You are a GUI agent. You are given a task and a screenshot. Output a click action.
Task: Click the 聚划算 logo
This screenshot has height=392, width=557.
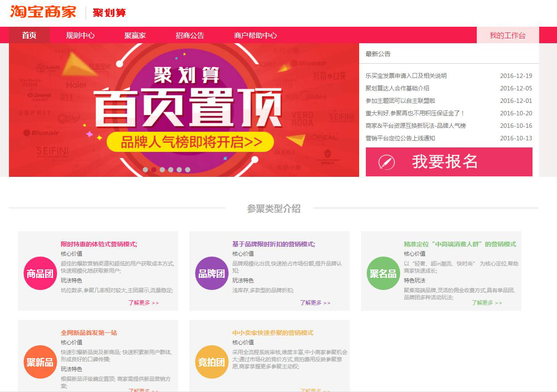(109, 13)
